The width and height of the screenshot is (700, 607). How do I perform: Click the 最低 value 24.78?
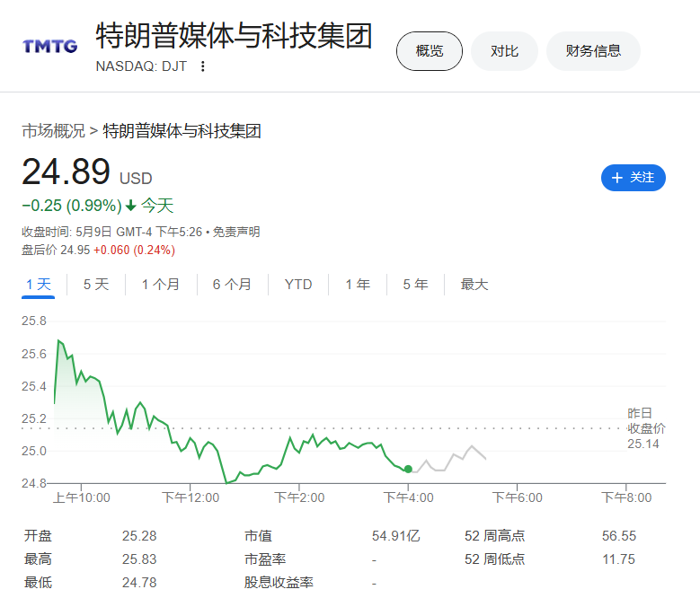[139, 583]
